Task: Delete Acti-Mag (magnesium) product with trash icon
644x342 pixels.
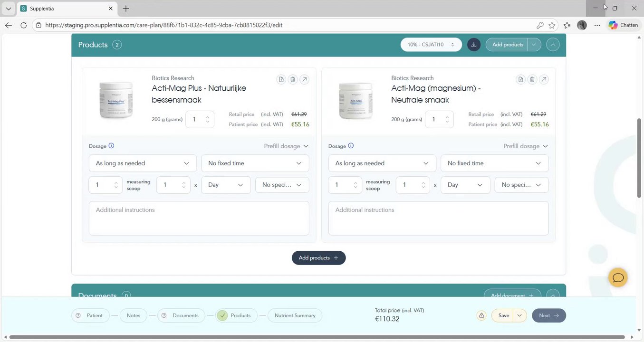Action: (532, 79)
